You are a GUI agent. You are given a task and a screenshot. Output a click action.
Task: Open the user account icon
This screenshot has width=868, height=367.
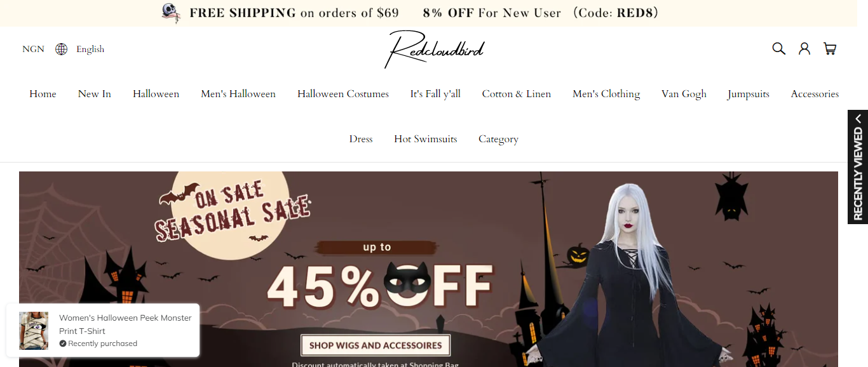(x=804, y=48)
